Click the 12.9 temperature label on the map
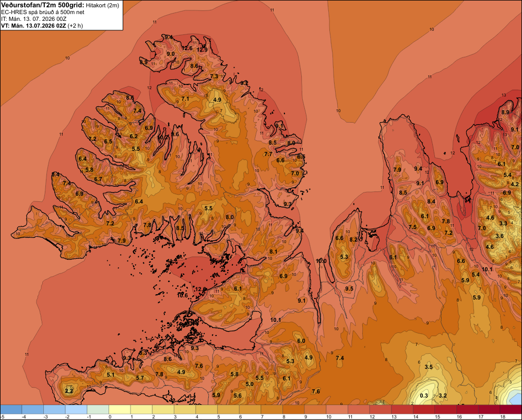Image resolution: width=522 pixels, height=420 pixels. [202, 50]
